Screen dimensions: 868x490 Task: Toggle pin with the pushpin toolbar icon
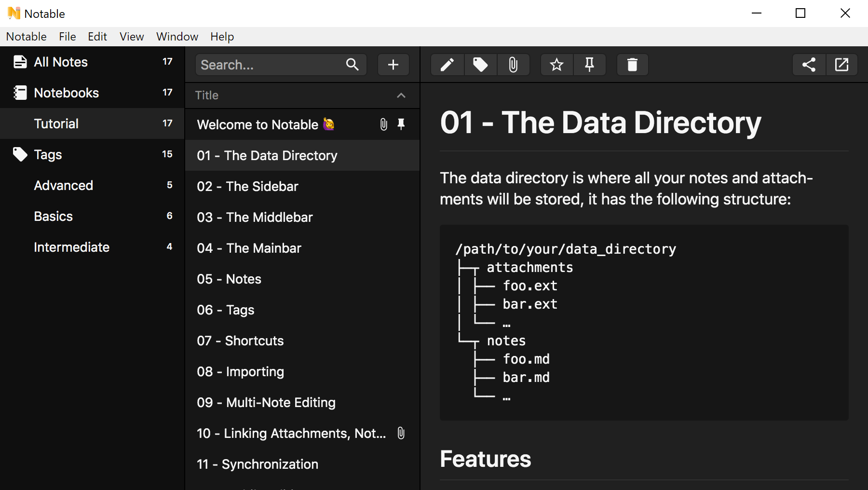tap(589, 65)
